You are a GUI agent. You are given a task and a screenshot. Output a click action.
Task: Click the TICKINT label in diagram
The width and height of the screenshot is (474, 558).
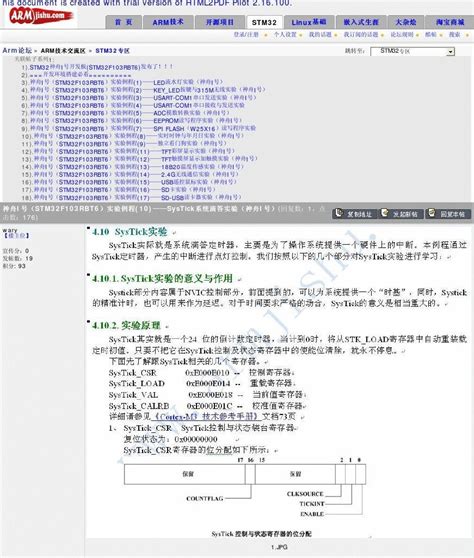pyautogui.click(x=312, y=504)
